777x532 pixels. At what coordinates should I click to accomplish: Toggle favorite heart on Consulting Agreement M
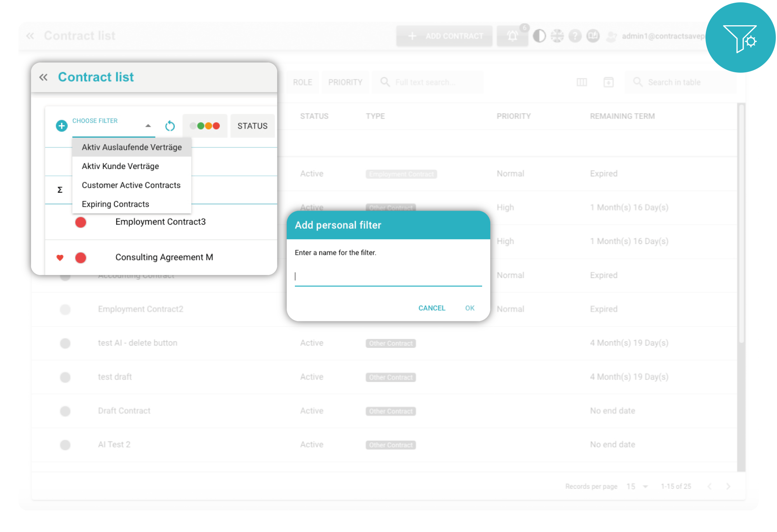pyautogui.click(x=60, y=258)
